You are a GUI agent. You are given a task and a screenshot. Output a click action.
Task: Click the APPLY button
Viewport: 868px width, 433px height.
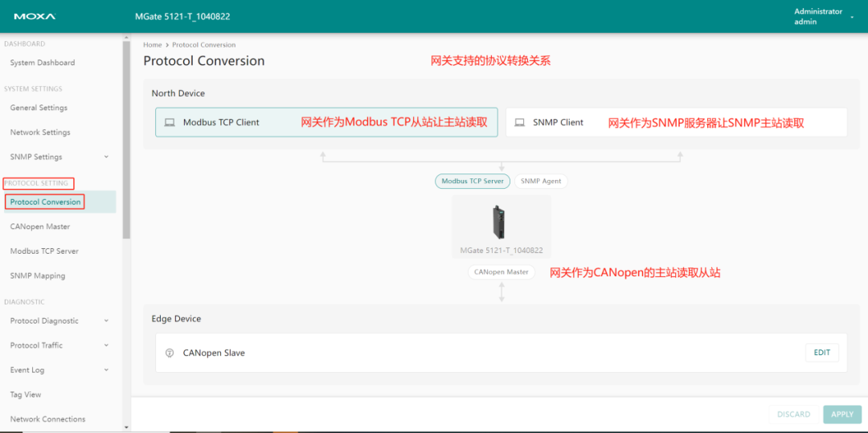(842, 415)
